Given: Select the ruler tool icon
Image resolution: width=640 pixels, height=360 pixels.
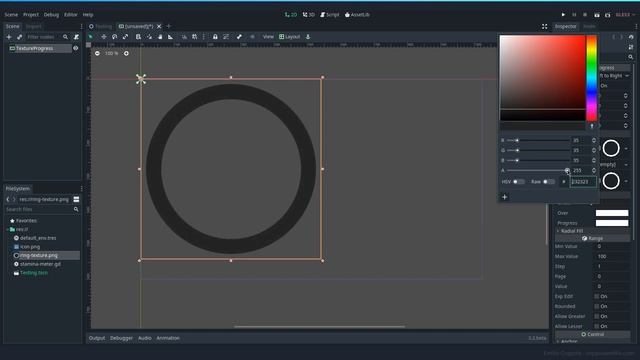Looking at the screenshot, I should (171, 37).
